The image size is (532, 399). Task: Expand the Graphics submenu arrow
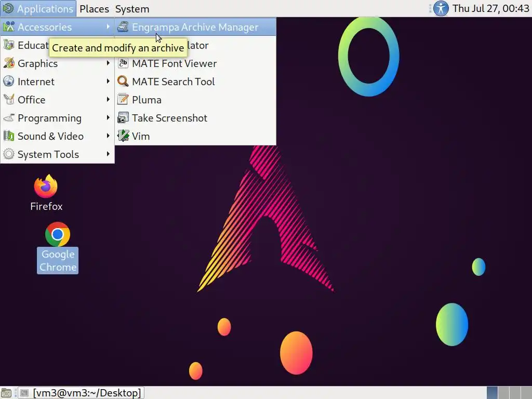tap(108, 63)
